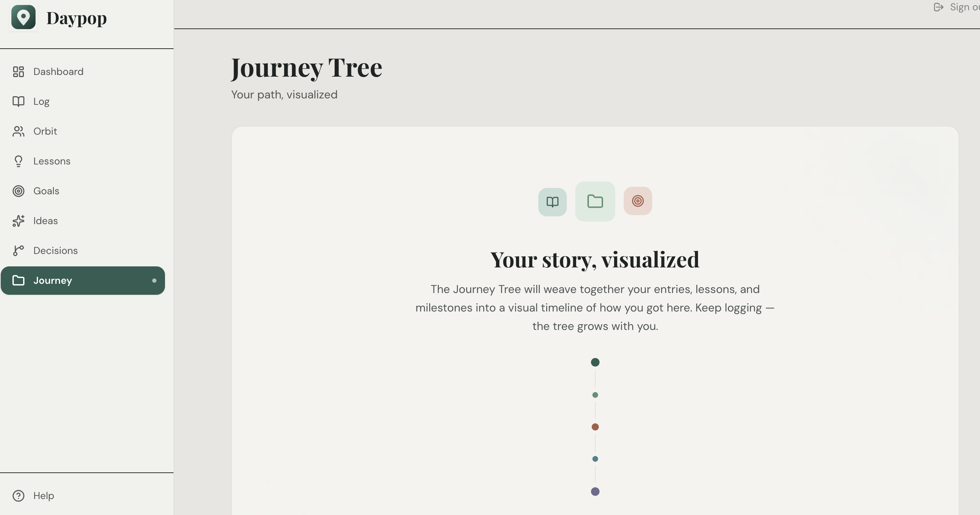980x515 pixels.
Task: Open the Goals target icon in the sidebar
Action: click(x=18, y=191)
